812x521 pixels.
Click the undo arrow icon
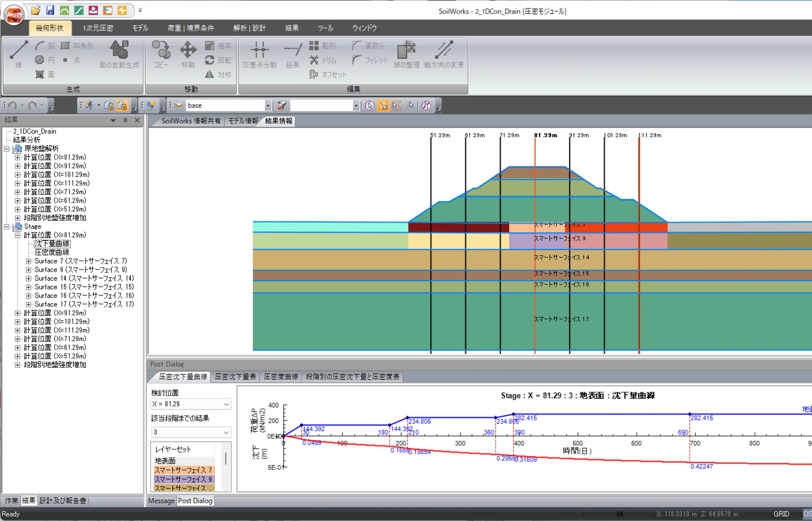tap(12, 106)
